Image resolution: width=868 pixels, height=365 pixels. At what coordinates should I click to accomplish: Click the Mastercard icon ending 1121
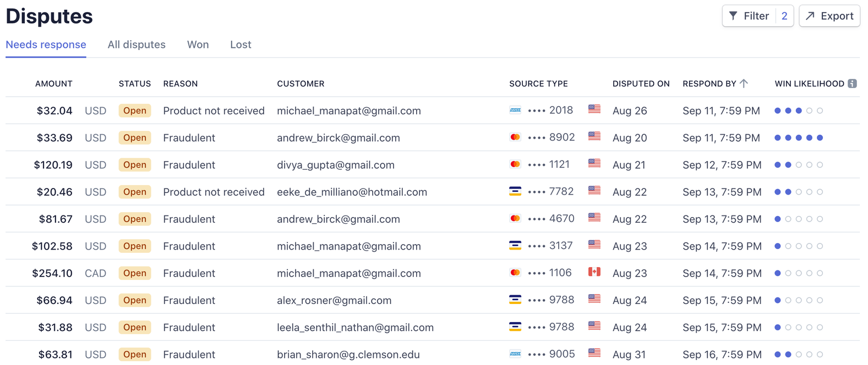[x=515, y=164]
